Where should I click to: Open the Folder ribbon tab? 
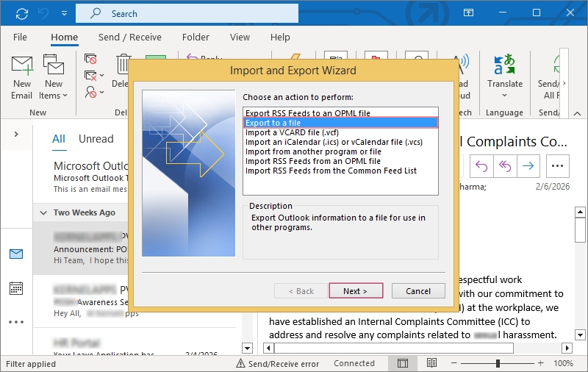tap(196, 37)
